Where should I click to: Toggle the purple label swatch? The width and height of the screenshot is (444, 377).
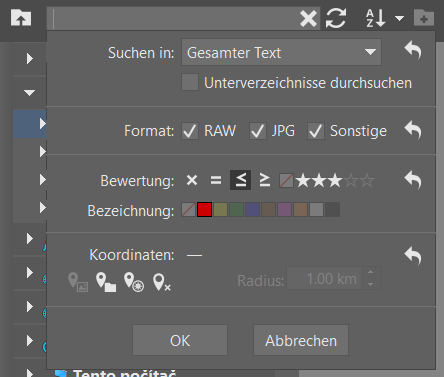pos(284,210)
